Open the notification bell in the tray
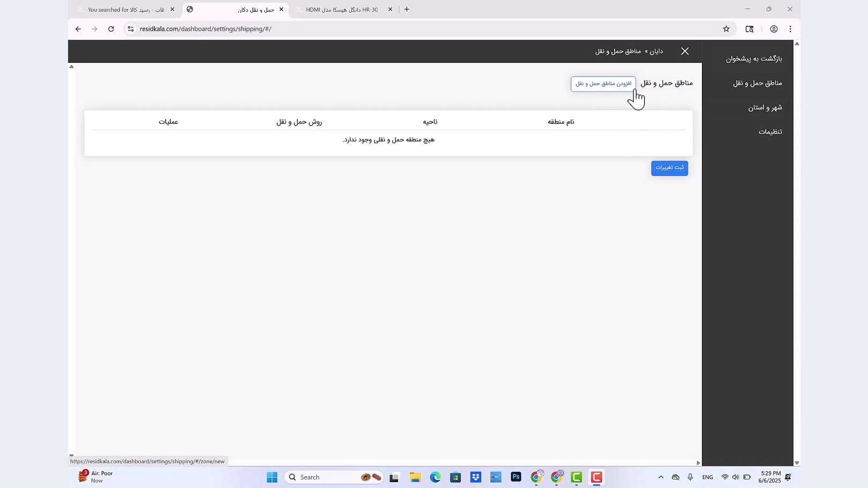 788,477
